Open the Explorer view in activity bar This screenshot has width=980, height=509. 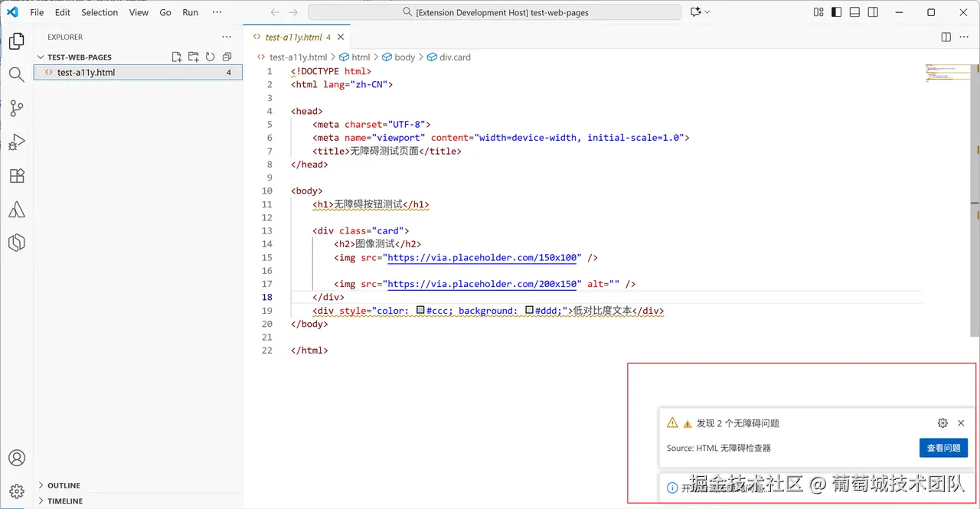point(16,41)
